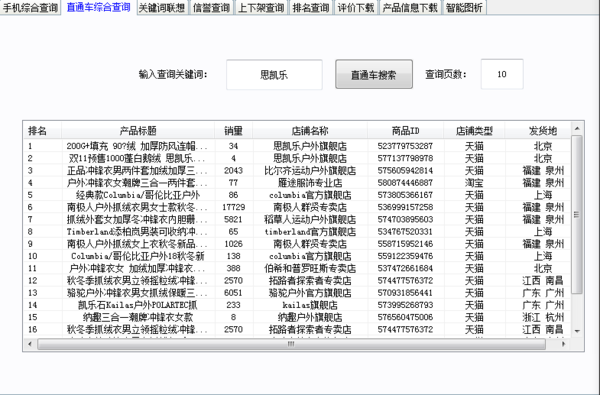Screen dimensions: 600x395
Task: Click the 查询页数 field showing 10
Action: [x=502, y=74]
